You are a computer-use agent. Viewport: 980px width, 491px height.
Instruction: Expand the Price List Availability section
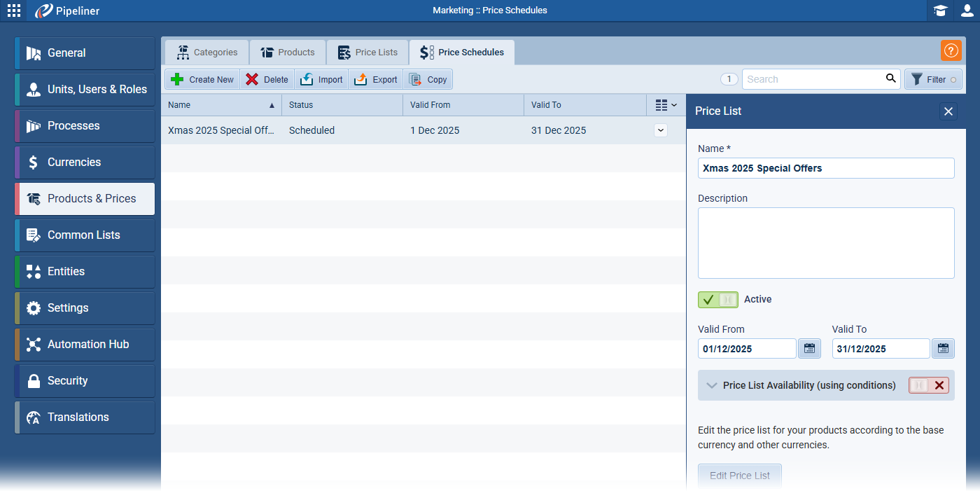712,385
